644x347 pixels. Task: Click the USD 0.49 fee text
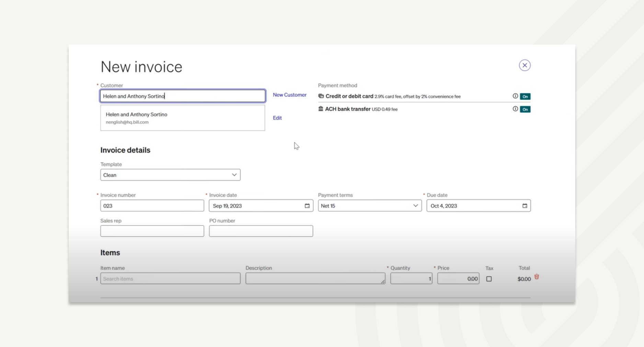[x=384, y=109]
